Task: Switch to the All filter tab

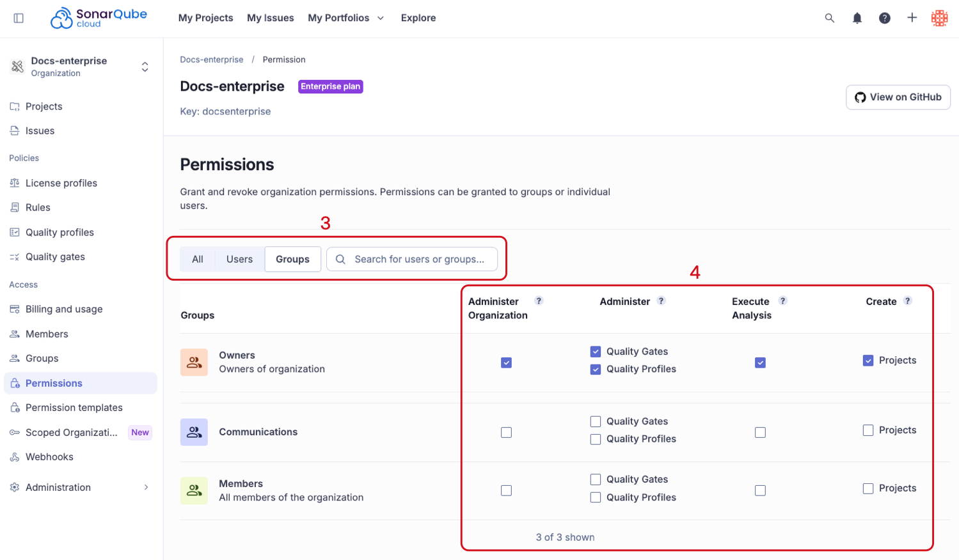Action: [198, 259]
